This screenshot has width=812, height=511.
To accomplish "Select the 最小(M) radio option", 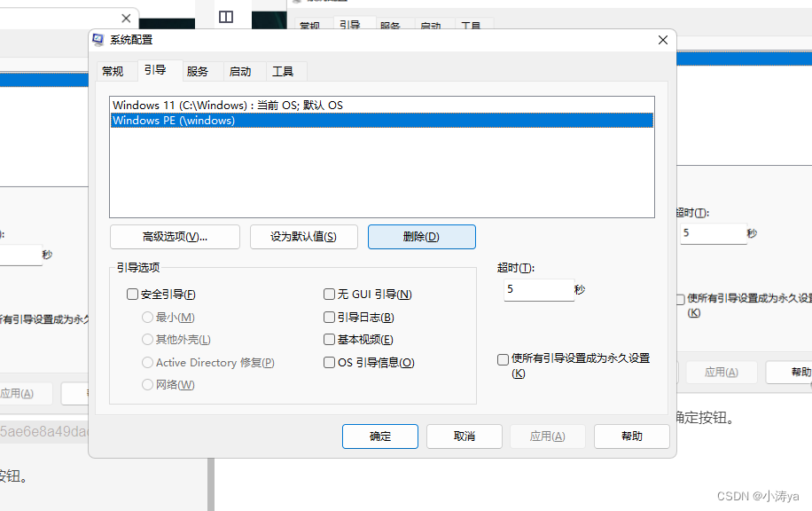I will click(x=147, y=318).
